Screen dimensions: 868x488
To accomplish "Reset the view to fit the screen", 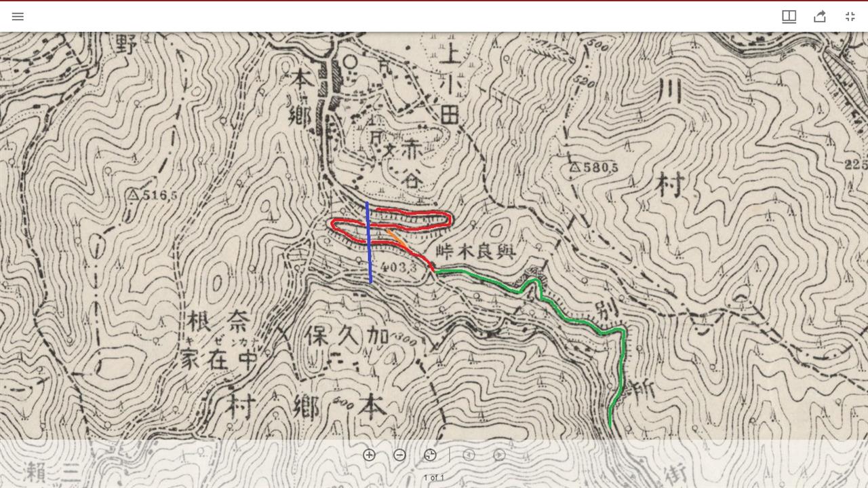I will (430, 455).
